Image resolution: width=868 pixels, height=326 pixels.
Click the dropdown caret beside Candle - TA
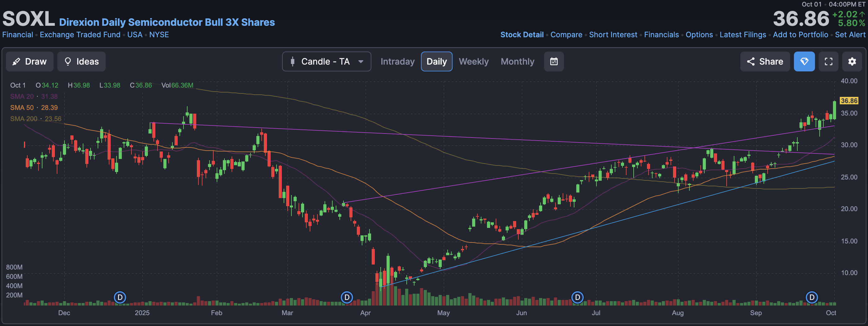pyautogui.click(x=361, y=62)
